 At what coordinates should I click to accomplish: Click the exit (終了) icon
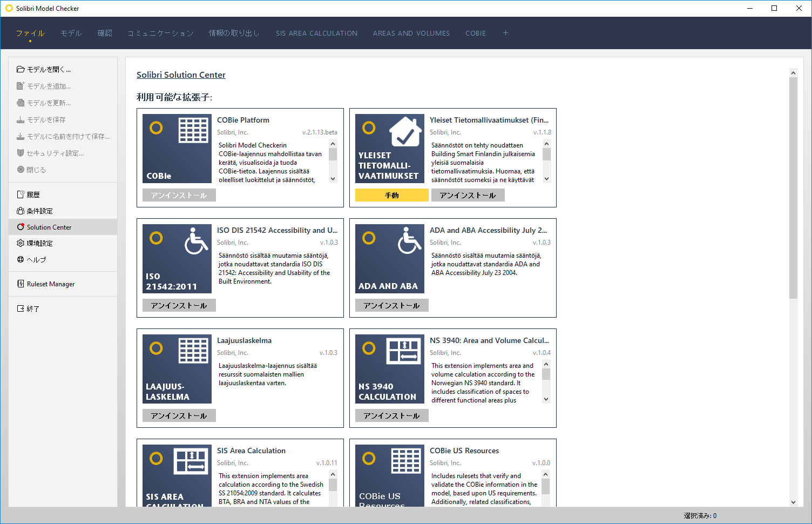pyautogui.click(x=21, y=308)
